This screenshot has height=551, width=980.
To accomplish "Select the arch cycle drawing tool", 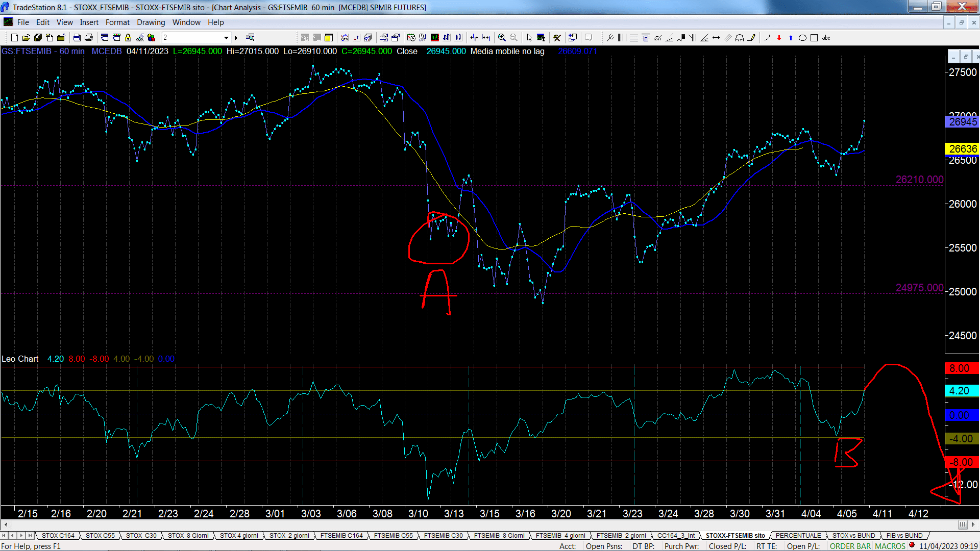I will click(740, 38).
